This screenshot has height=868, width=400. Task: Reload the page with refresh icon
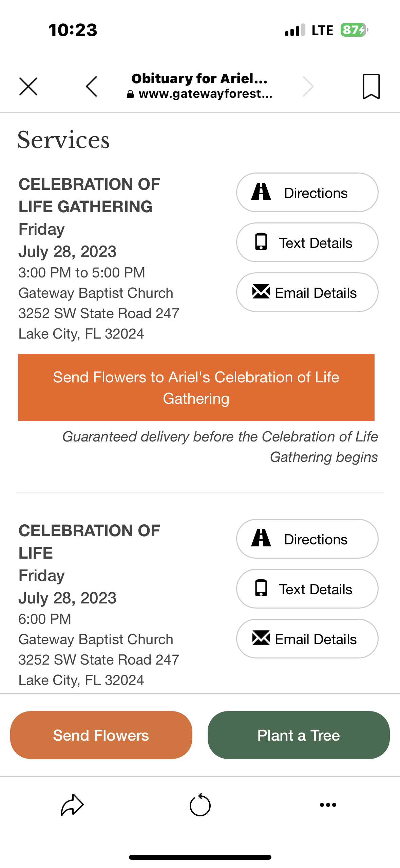coord(200,804)
